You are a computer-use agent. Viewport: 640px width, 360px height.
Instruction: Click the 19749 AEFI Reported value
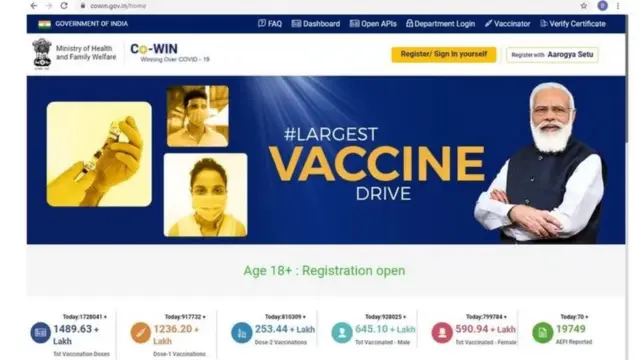(x=571, y=329)
